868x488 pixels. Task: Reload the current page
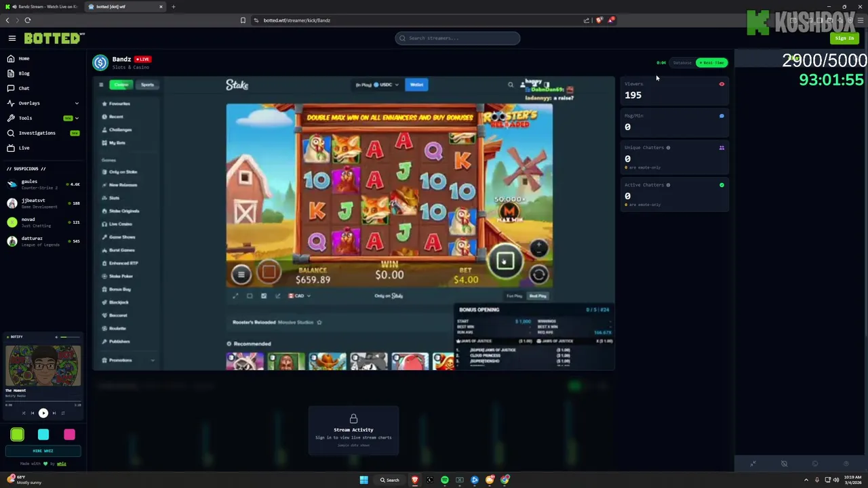[x=28, y=20]
